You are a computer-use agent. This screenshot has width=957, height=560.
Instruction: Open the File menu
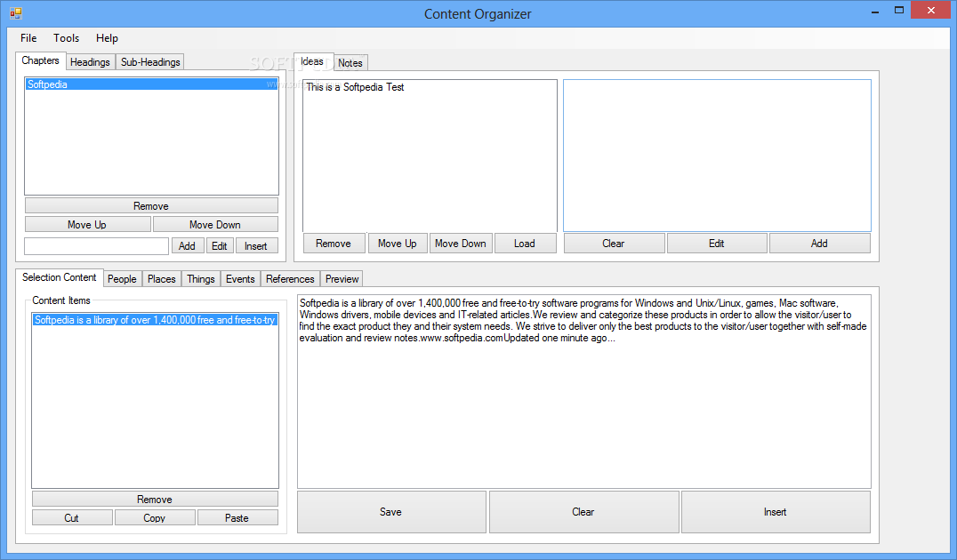(28, 38)
